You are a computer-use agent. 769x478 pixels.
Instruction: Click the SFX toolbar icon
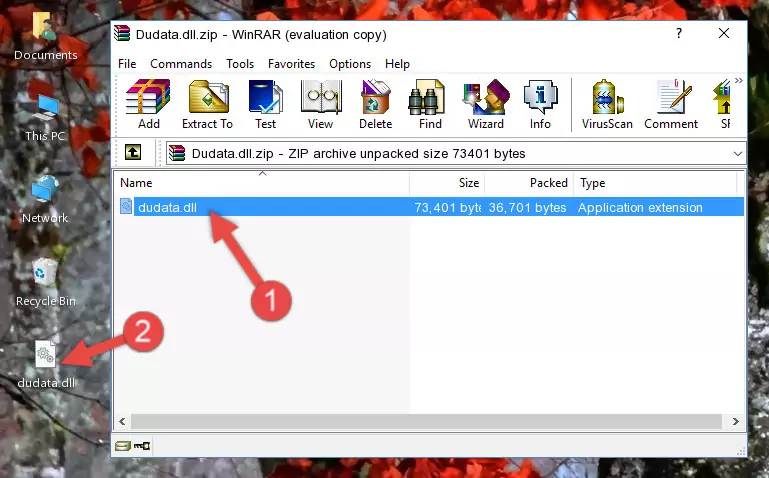[723, 104]
